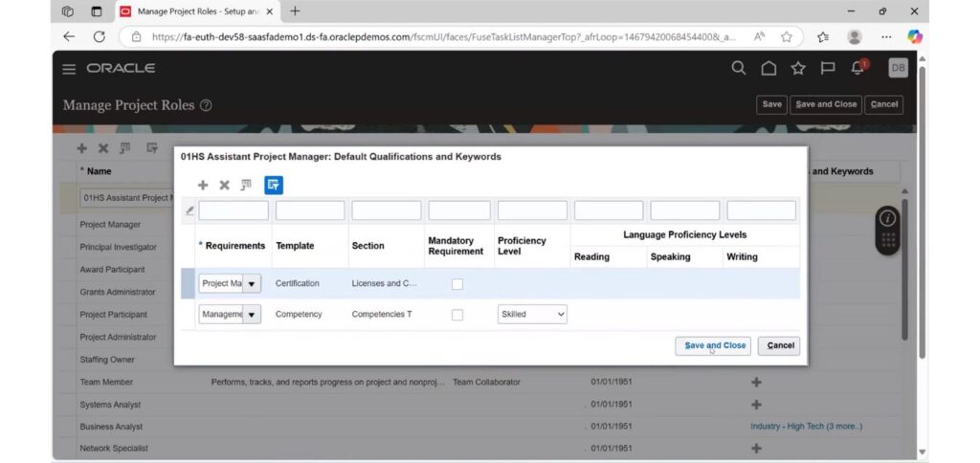Click Freeze icon in background table toolbar
Image resolution: width=980 pixels, height=463 pixels.
tap(125, 148)
